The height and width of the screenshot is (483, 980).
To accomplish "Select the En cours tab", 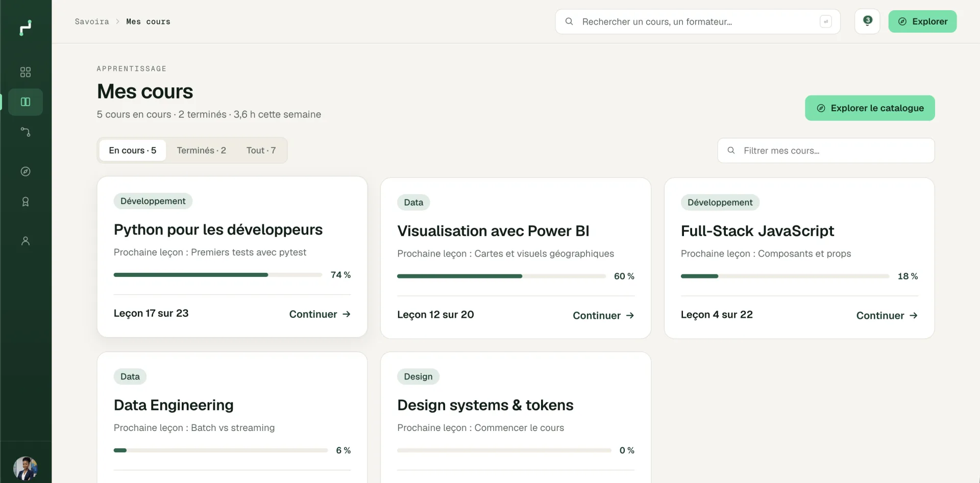I will click(x=133, y=150).
